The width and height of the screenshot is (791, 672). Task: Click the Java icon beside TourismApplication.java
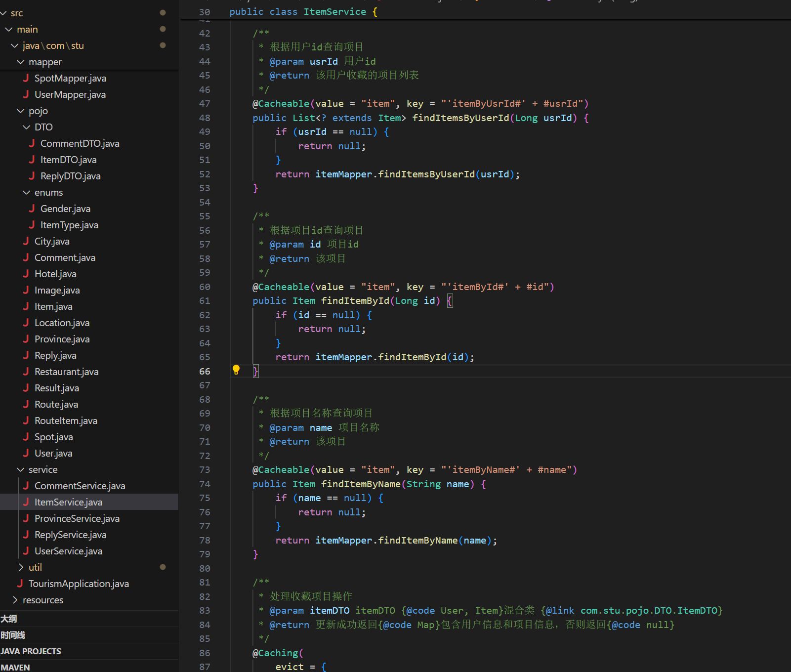tap(20, 584)
